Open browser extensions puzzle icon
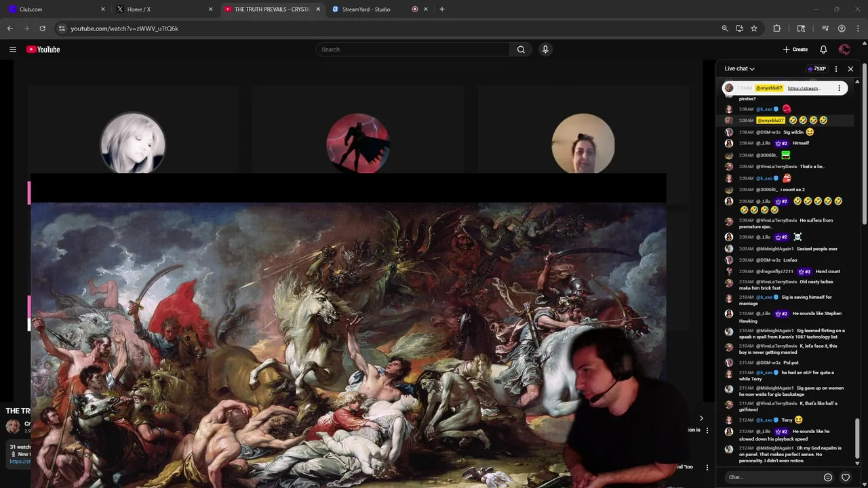 pos(777,28)
